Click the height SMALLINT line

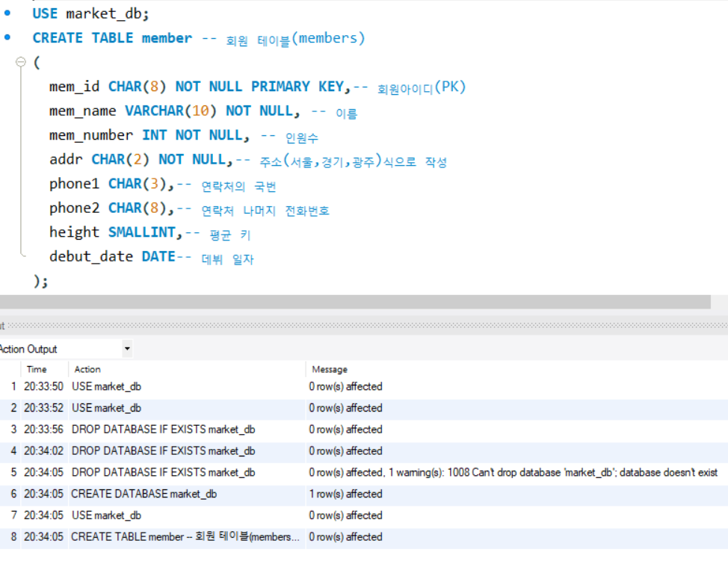tap(150, 233)
